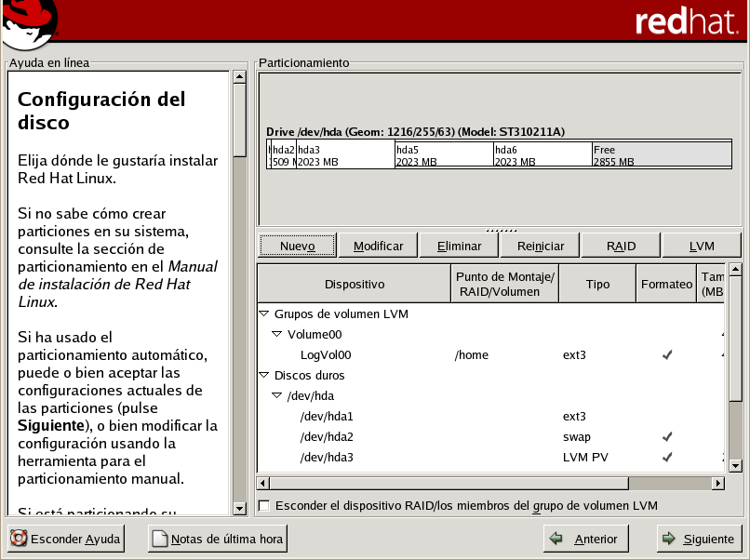This screenshot has width=750, height=560.
Task: Click the format checkmark for /dev/hda3
Action: pyautogui.click(x=665, y=458)
